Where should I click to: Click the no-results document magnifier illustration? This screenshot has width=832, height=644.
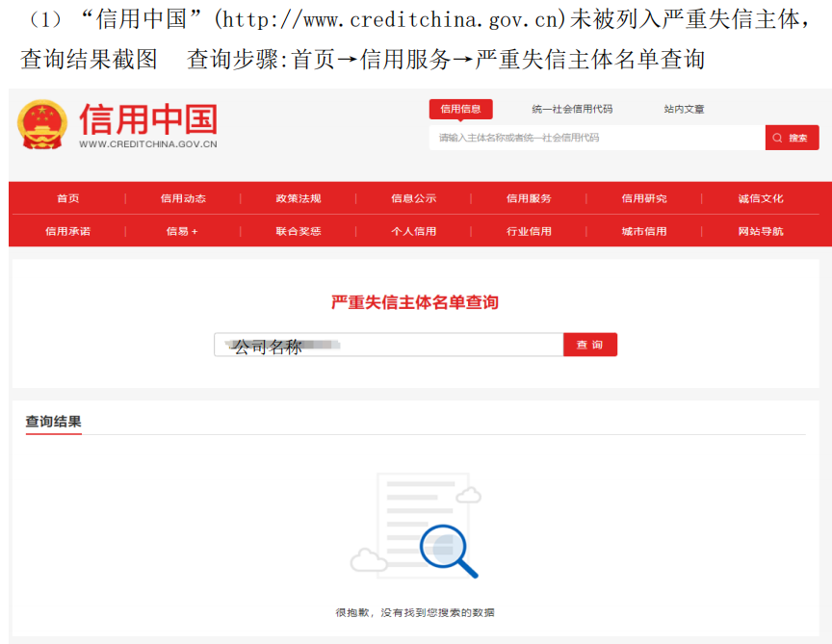pyautogui.click(x=415, y=526)
